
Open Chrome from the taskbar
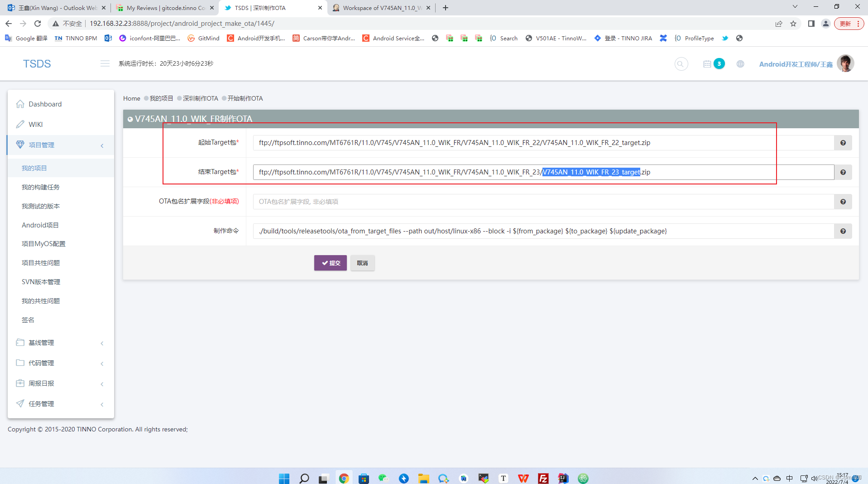tap(344, 478)
